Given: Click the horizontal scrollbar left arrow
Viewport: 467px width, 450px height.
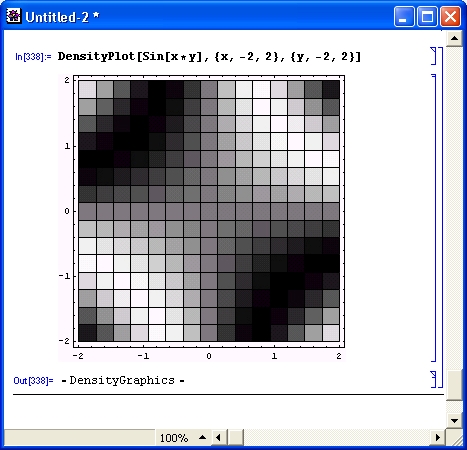Looking at the screenshot, I should click(x=218, y=437).
